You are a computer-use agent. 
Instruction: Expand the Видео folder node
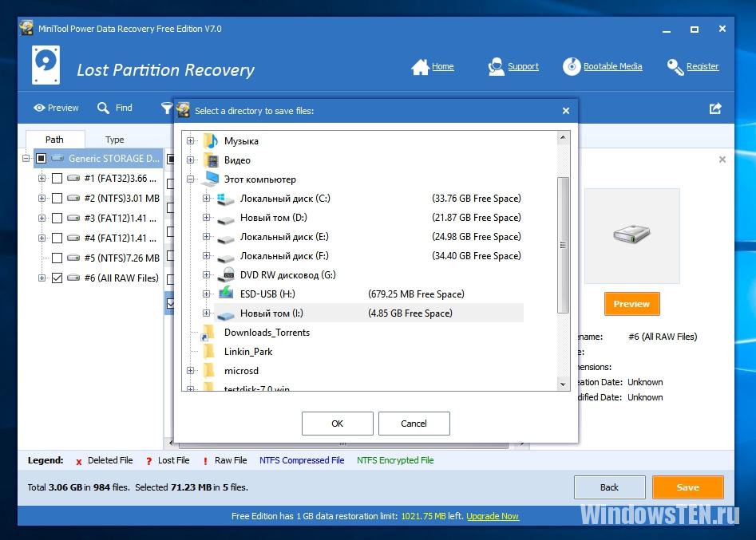pyautogui.click(x=191, y=160)
